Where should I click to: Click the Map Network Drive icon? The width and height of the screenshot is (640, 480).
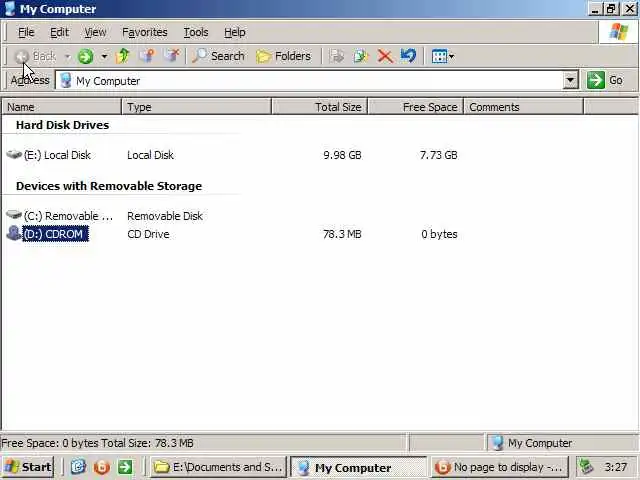[x=147, y=56]
